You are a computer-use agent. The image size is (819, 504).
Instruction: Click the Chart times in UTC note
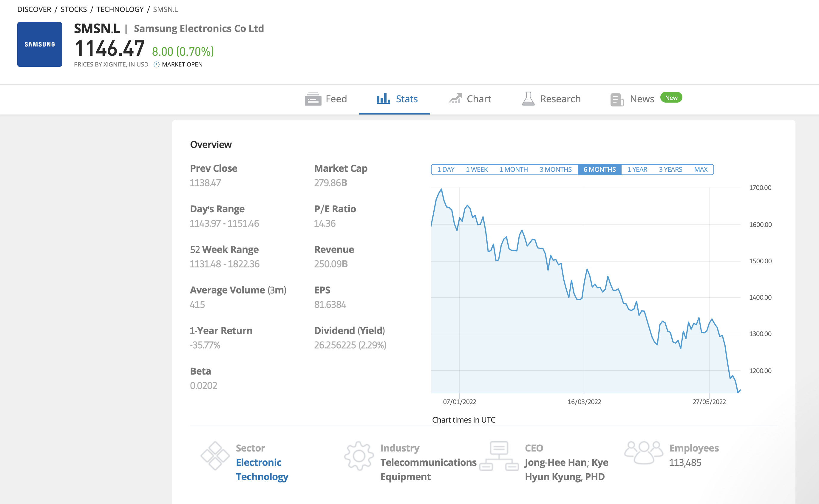point(464,420)
